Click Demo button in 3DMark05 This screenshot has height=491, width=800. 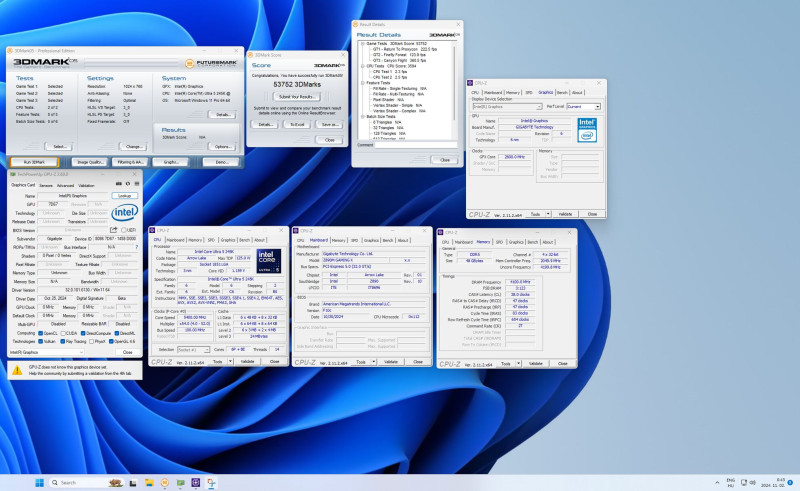point(221,162)
